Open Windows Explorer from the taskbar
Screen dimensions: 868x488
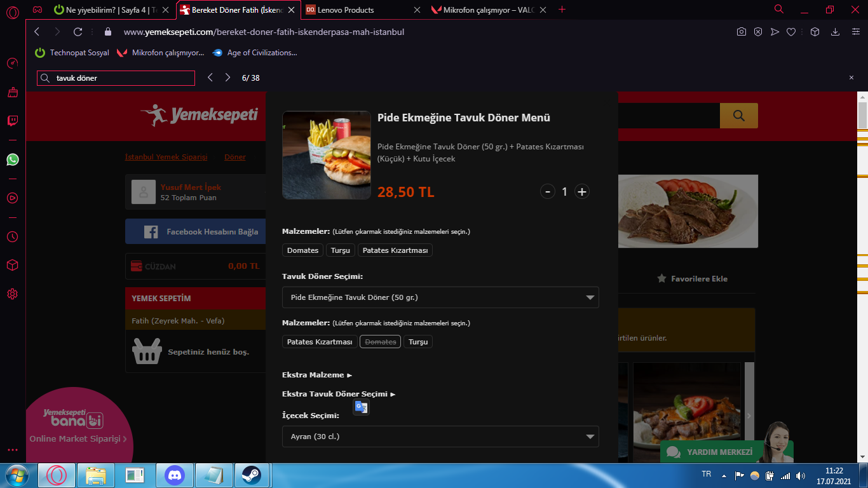point(96,475)
